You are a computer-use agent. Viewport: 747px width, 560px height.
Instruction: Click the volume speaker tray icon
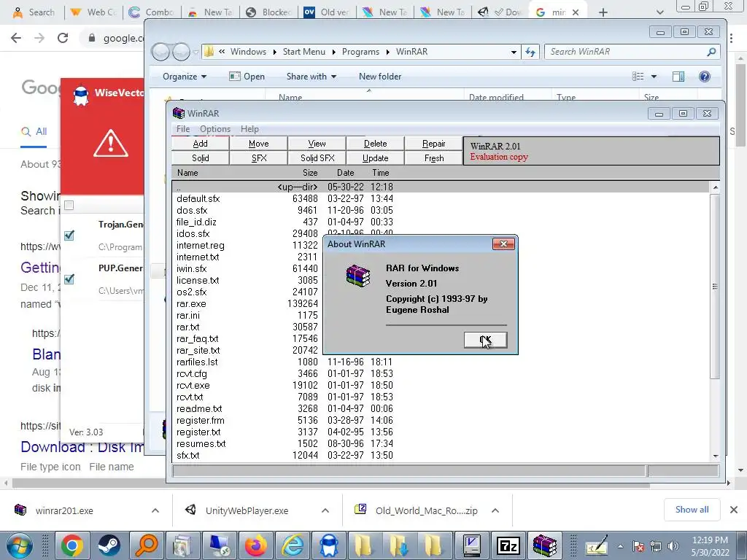(673, 546)
